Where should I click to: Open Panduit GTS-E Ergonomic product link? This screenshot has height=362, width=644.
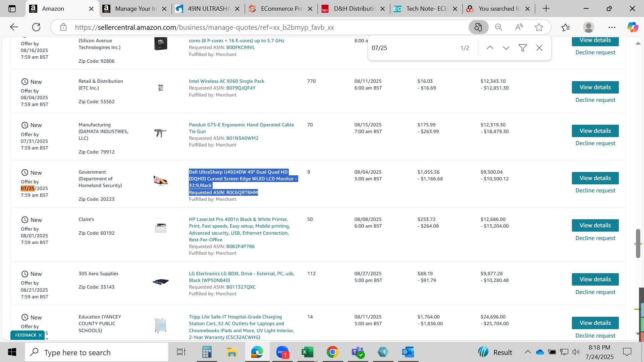click(x=241, y=128)
